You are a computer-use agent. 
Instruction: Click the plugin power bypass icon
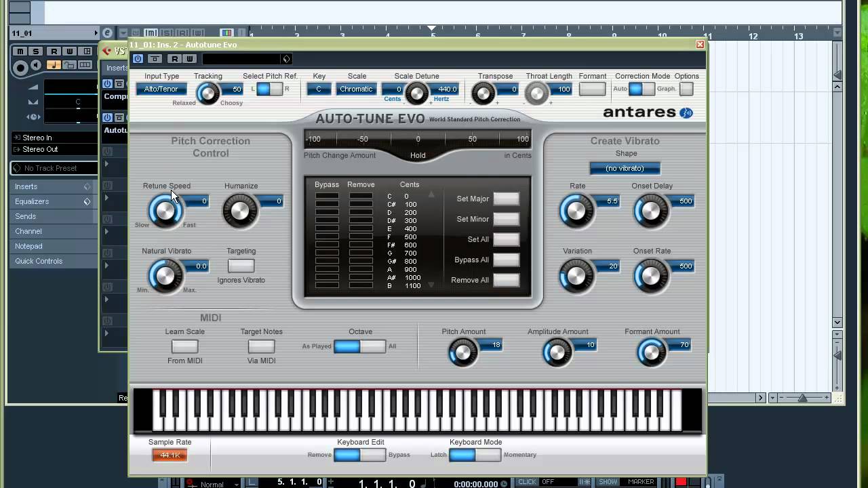click(138, 59)
